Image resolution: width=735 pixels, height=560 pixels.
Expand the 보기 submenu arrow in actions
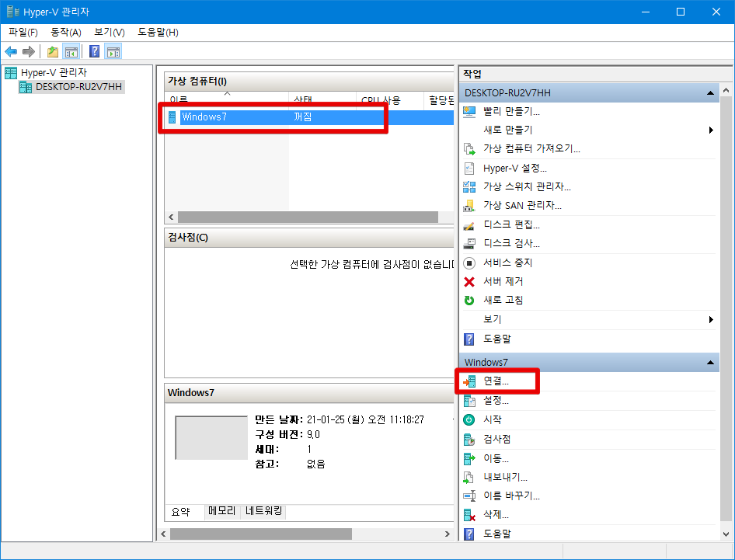[711, 319]
